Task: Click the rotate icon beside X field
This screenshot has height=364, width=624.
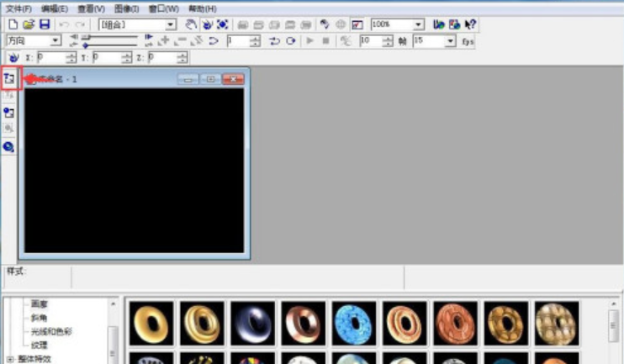Action: (x=13, y=58)
